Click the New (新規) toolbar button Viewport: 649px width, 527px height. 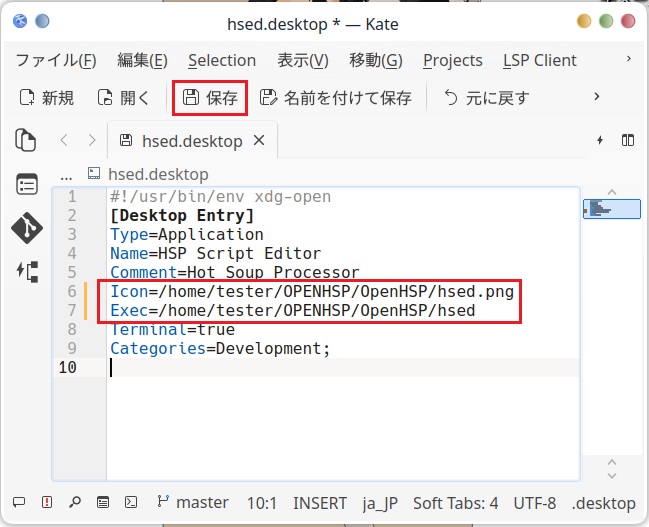click(46, 98)
